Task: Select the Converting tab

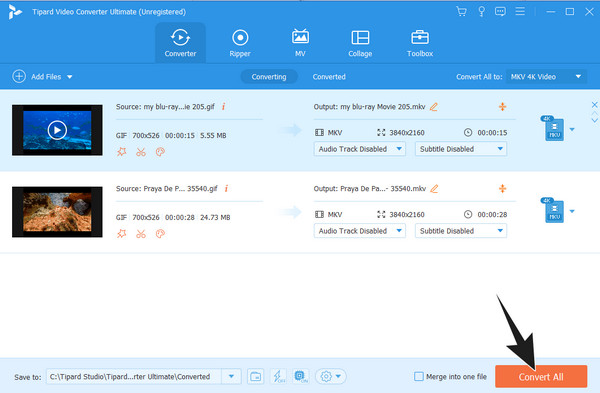Action: click(269, 77)
